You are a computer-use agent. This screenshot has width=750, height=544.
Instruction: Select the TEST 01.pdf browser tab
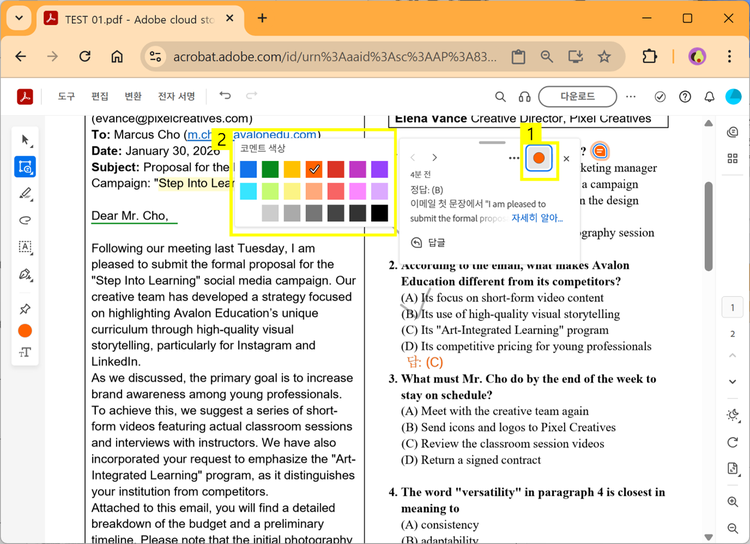coord(140,19)
